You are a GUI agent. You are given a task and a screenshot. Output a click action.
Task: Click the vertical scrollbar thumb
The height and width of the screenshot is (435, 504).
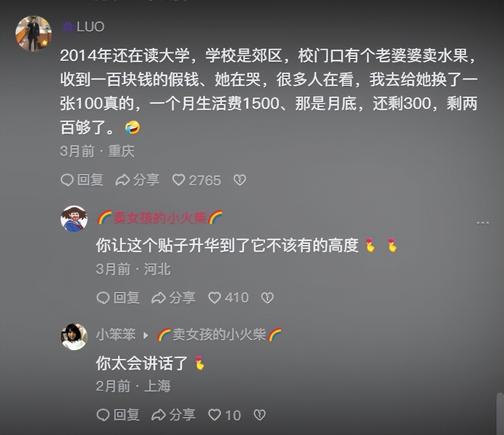tap(500, 413)
